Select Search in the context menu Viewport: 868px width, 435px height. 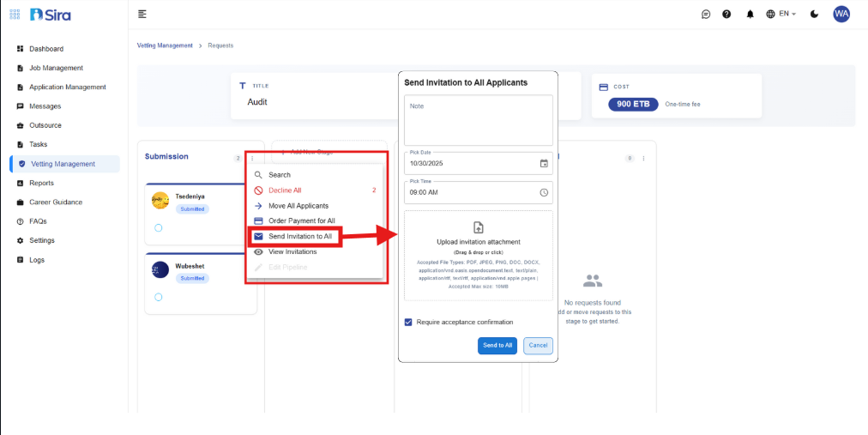pyautogui.click(x=315, y=175)
